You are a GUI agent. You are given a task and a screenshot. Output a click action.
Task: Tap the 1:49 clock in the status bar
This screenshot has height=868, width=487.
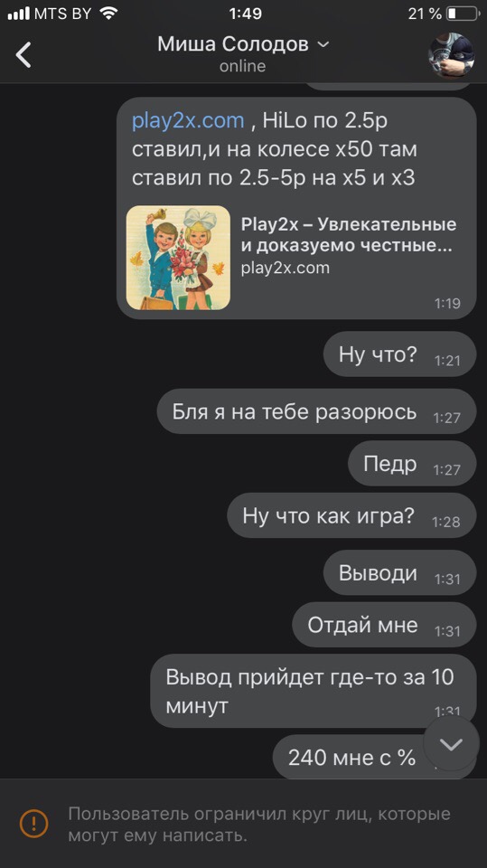[245, 14]
